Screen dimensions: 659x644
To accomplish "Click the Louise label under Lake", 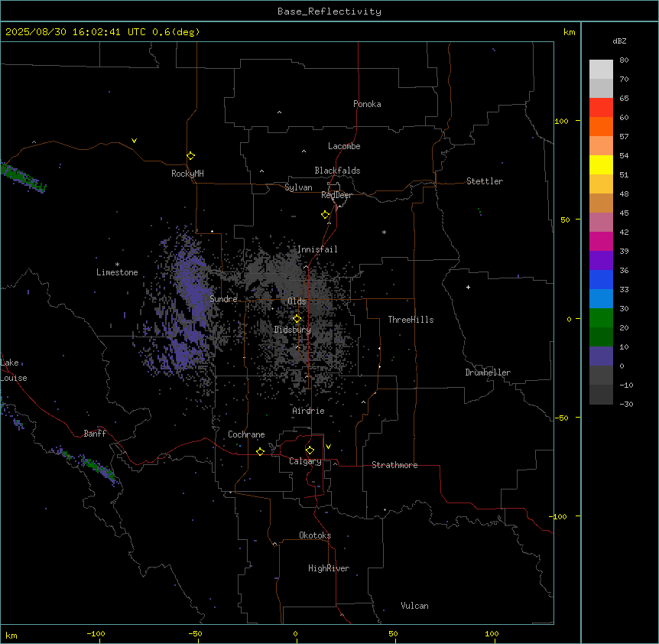I will point(14,378).
